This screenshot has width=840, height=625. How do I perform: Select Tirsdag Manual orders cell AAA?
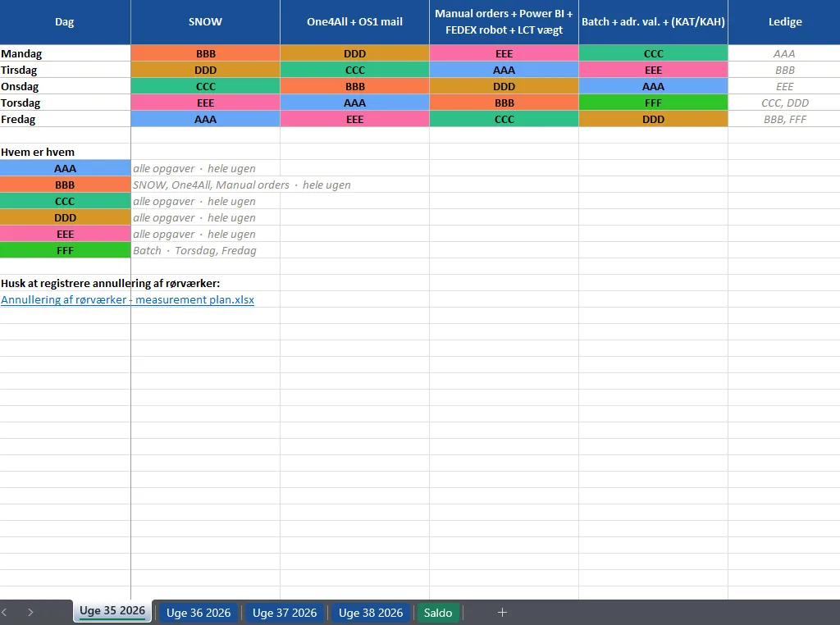point(504,71)
